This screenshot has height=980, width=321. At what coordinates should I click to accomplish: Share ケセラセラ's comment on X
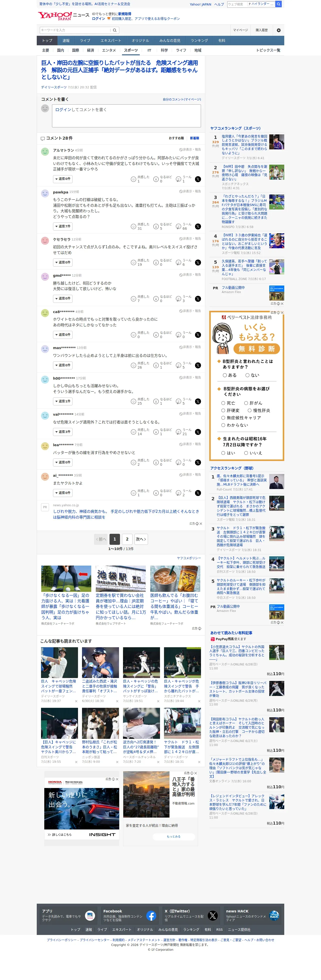[x=198, y=263]
